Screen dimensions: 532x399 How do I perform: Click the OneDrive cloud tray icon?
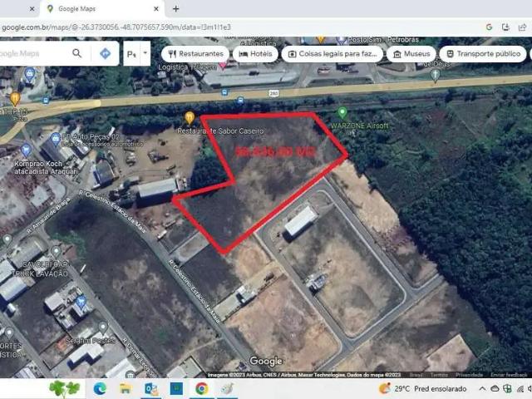pos(495,389)
